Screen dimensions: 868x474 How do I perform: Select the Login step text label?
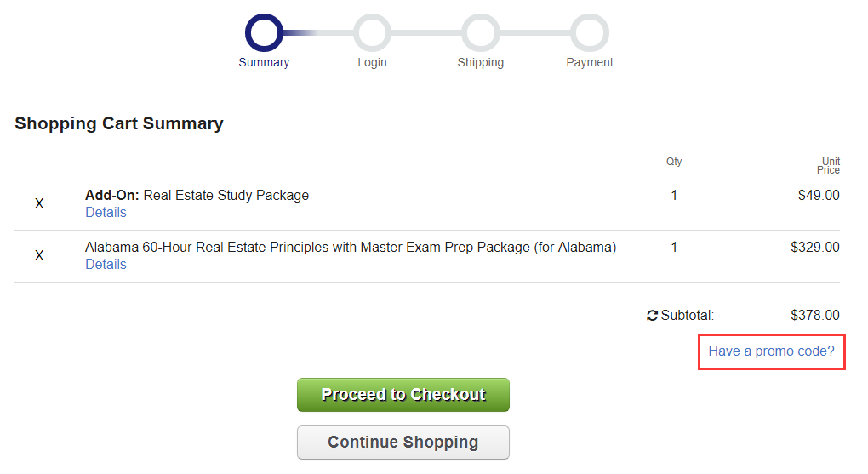pyautogui.click(x=372, y=62)
